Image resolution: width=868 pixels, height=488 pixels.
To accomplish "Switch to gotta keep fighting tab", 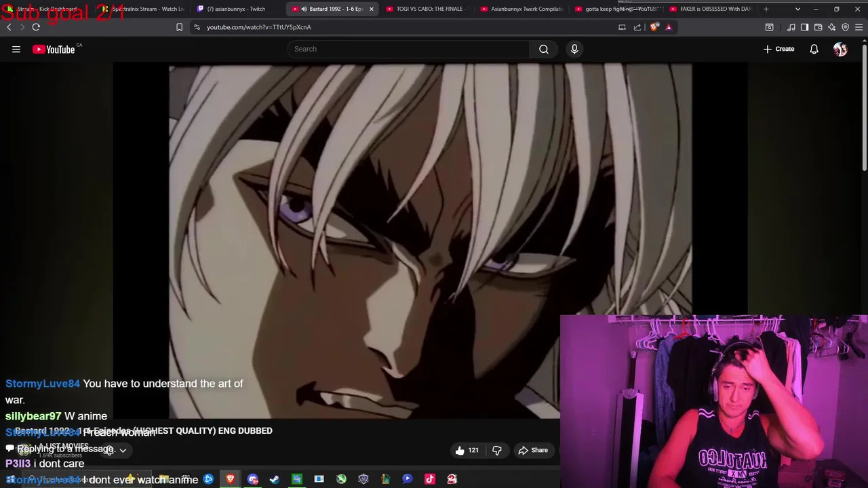I will pyautogui.click(x=617, y=9).
